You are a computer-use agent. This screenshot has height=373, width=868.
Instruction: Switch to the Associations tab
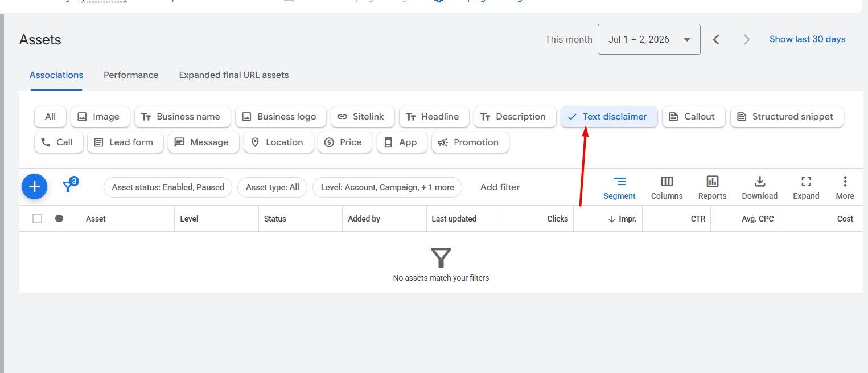click(x=56, y=75)
